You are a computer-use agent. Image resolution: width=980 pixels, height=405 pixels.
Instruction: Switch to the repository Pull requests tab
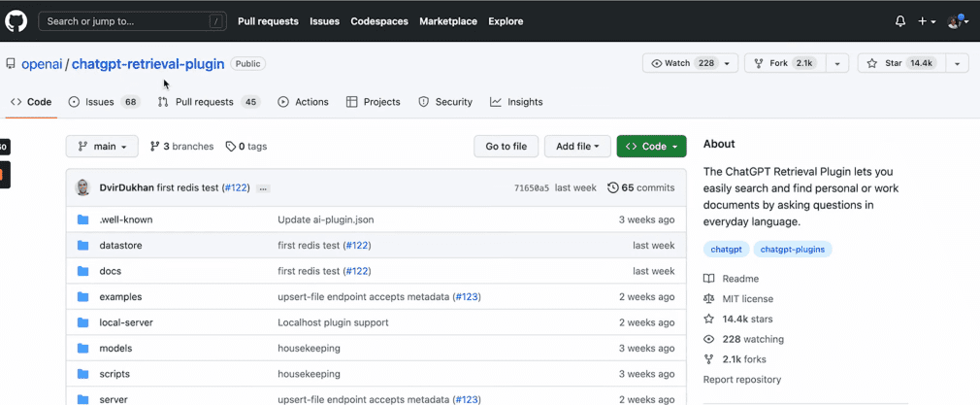(209, 102)
